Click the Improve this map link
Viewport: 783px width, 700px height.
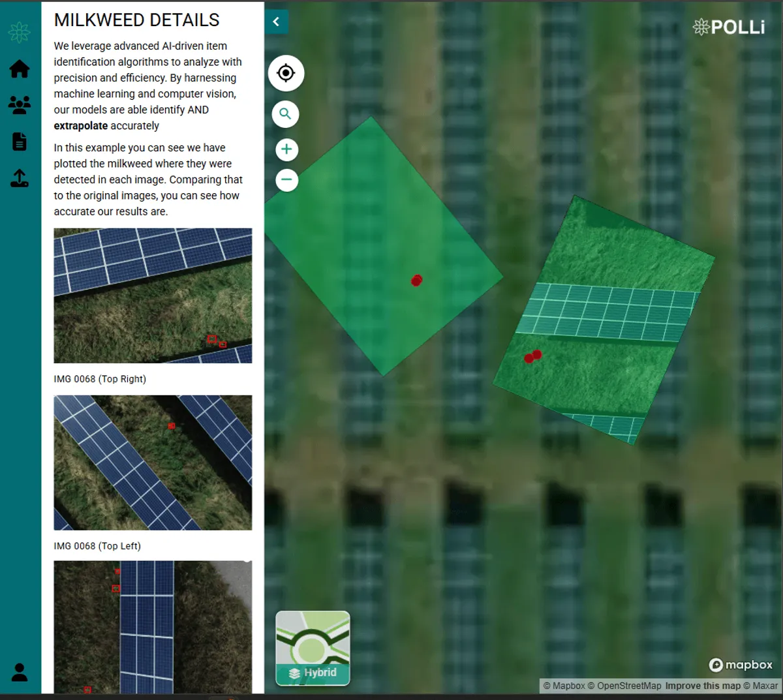(x=703, y=686)
